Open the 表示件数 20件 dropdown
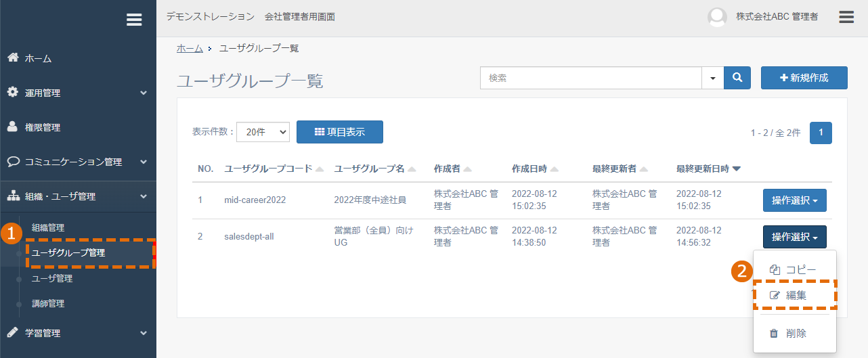This screenshot has width=868, height=358. pos(263,133)
